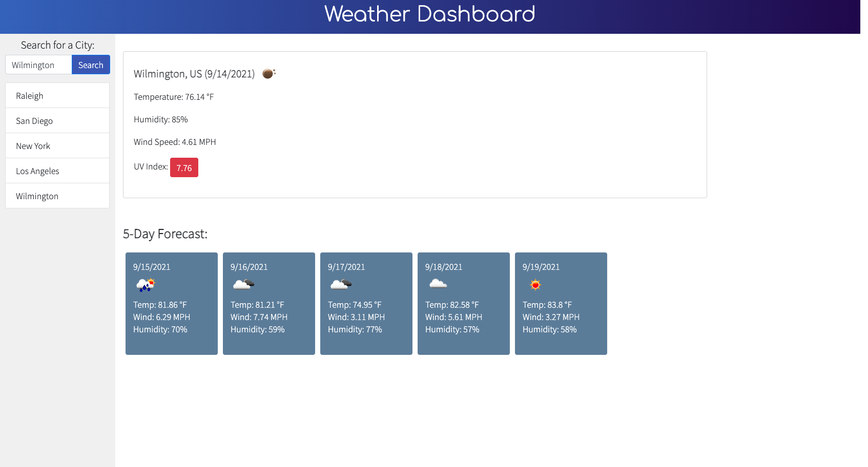Select the 9/16/2021 forecast card
This screenshot has width=868, height=467.
[268, 303]
